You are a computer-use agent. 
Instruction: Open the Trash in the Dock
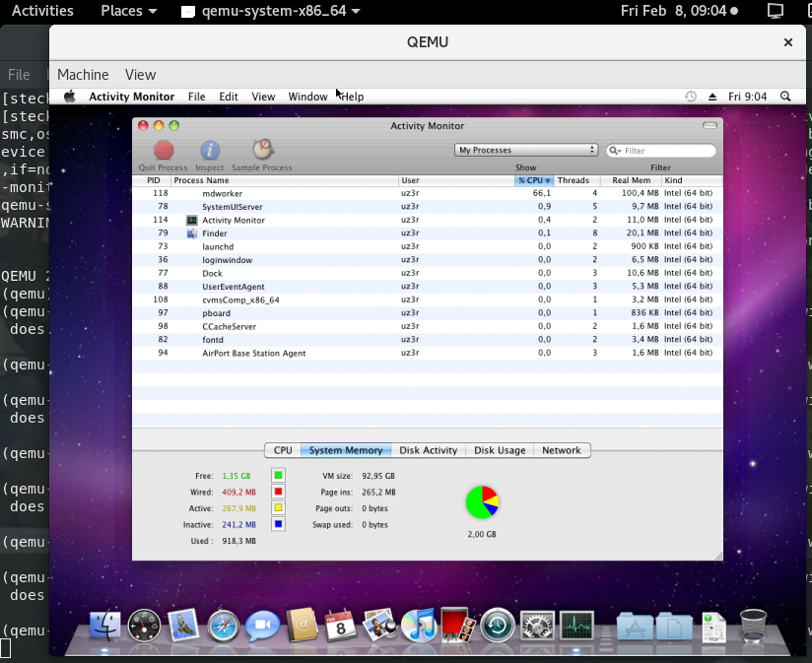click(753, 626)
